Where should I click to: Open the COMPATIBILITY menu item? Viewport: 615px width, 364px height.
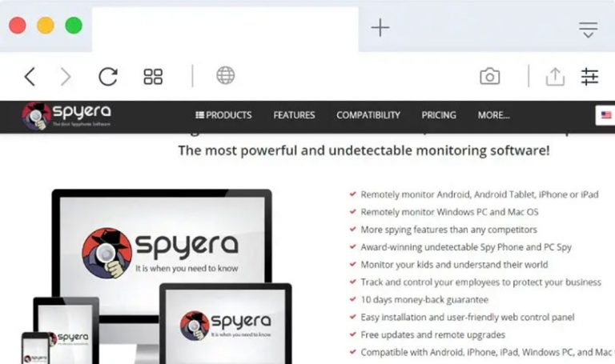pyautogui.click(x=368, y=115)
